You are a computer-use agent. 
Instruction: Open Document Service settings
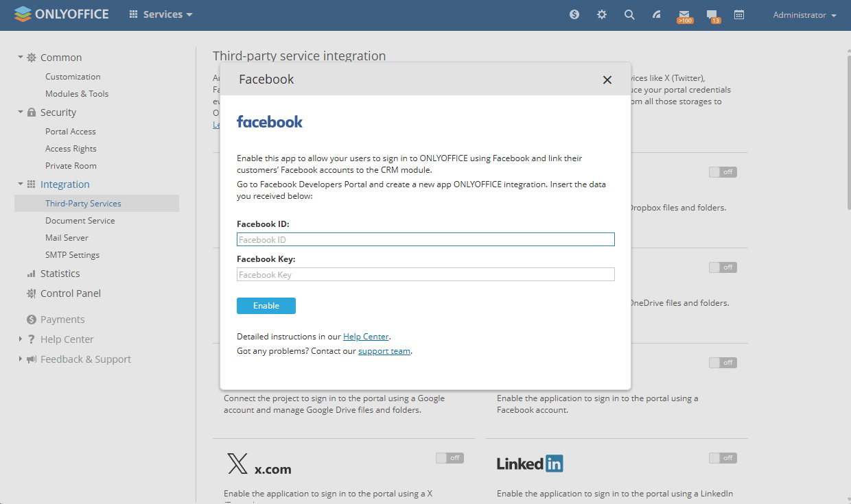coord(80,221)
